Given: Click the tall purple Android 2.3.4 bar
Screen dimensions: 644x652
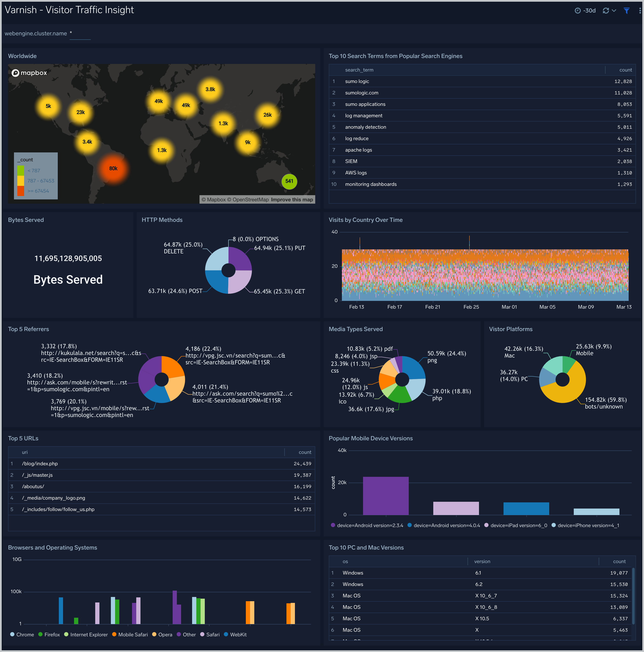Looking at the screenshot, I should pos(386,496).
